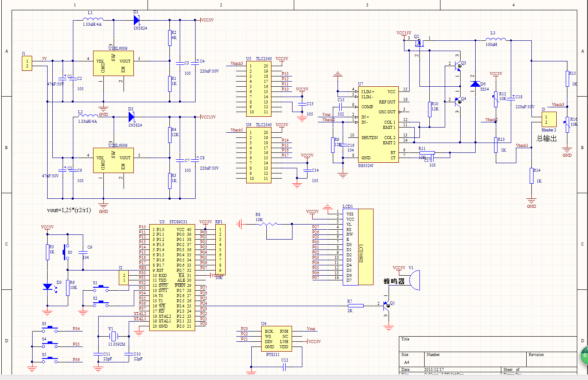Select the R12 10K trimmer
Viewport: 588px width, 380px height.
[496, 100]
